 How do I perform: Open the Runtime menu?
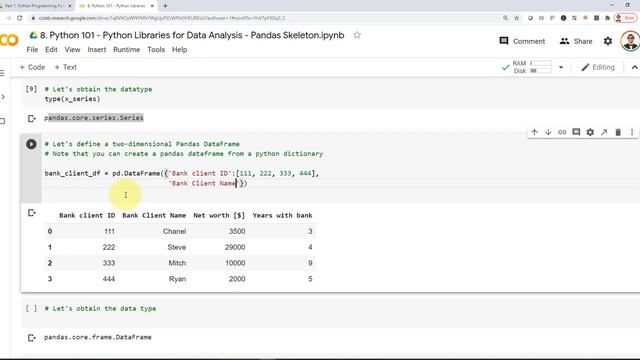tap(127, 49)
